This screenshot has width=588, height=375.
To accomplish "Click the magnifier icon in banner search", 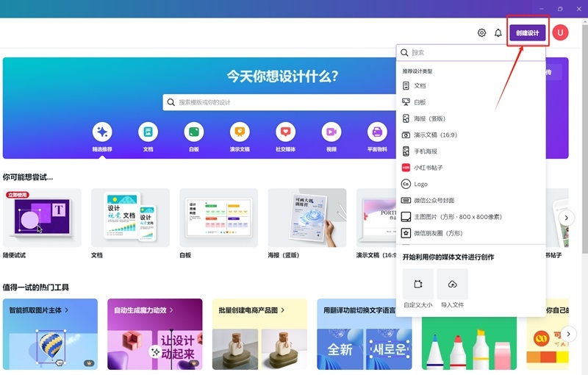I will pyautogui.click(x=171, y=102).
